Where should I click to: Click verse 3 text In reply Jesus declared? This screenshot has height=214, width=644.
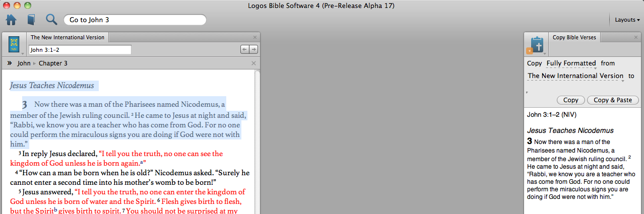click(x=59, y=154)
